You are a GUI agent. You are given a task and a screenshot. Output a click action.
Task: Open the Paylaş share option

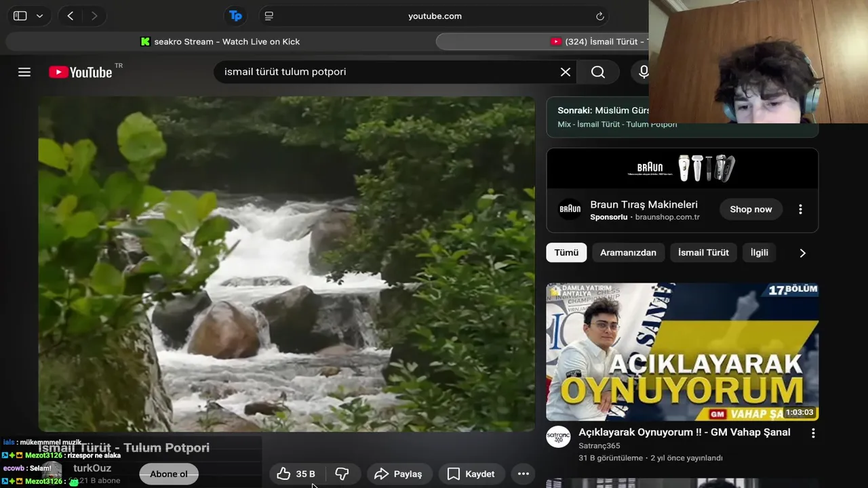398,474
